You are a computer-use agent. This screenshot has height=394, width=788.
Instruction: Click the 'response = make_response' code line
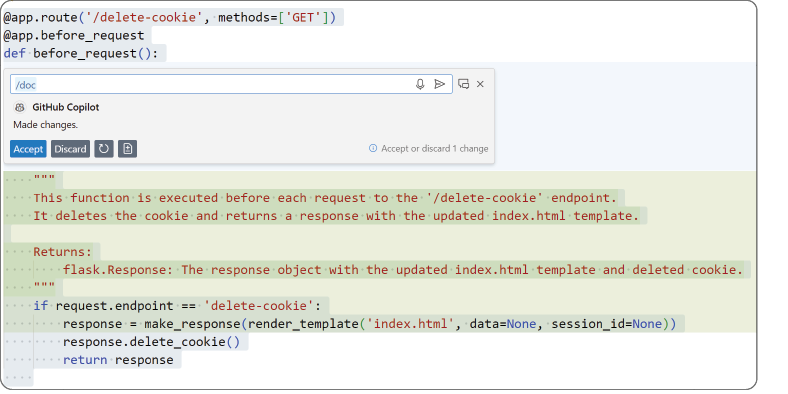pos(369,324)
